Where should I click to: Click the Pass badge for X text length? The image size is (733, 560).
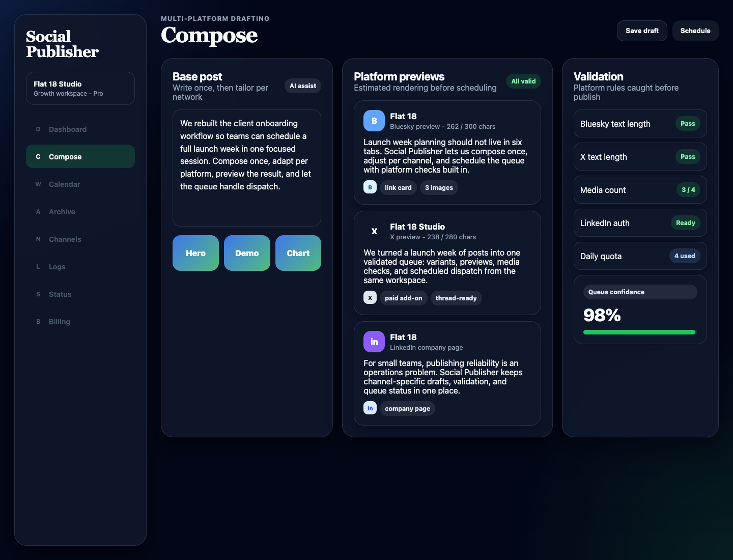(688, 157)
